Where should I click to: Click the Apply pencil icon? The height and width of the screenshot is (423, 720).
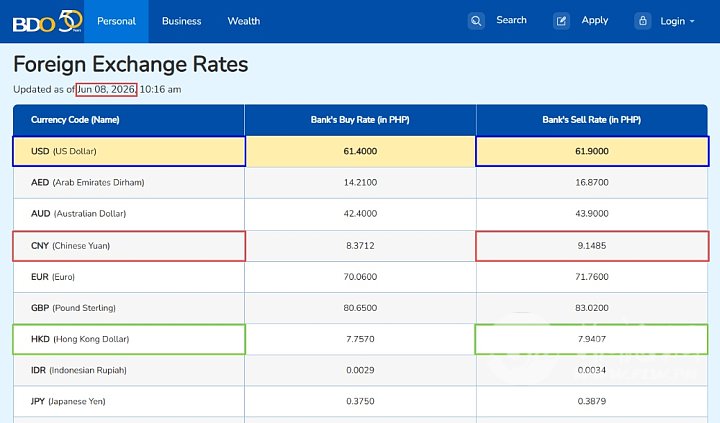pyautogui.click(x=561, y=21)
